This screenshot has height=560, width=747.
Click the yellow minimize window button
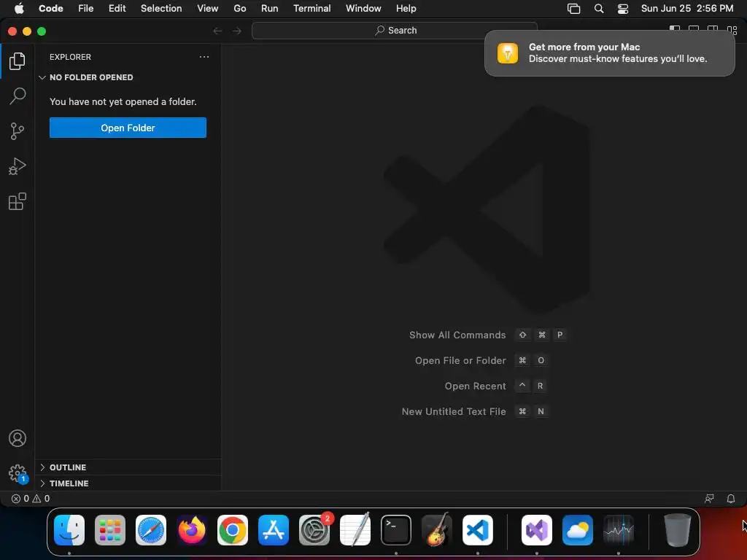click(27, 31)
